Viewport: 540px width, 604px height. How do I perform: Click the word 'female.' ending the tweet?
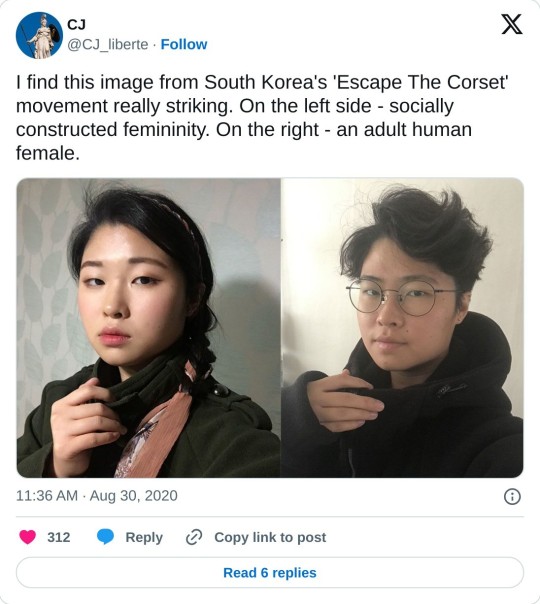[x=48, y=153]
